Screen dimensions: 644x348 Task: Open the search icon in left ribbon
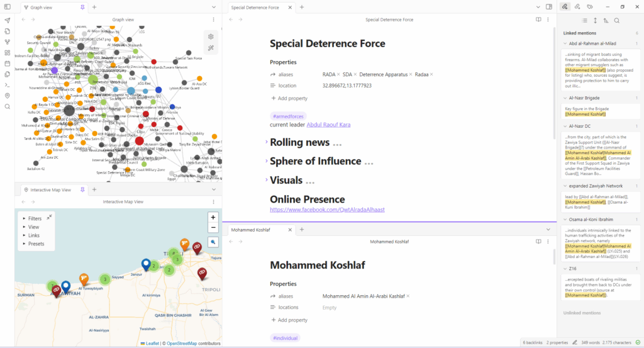coord(8,106)
